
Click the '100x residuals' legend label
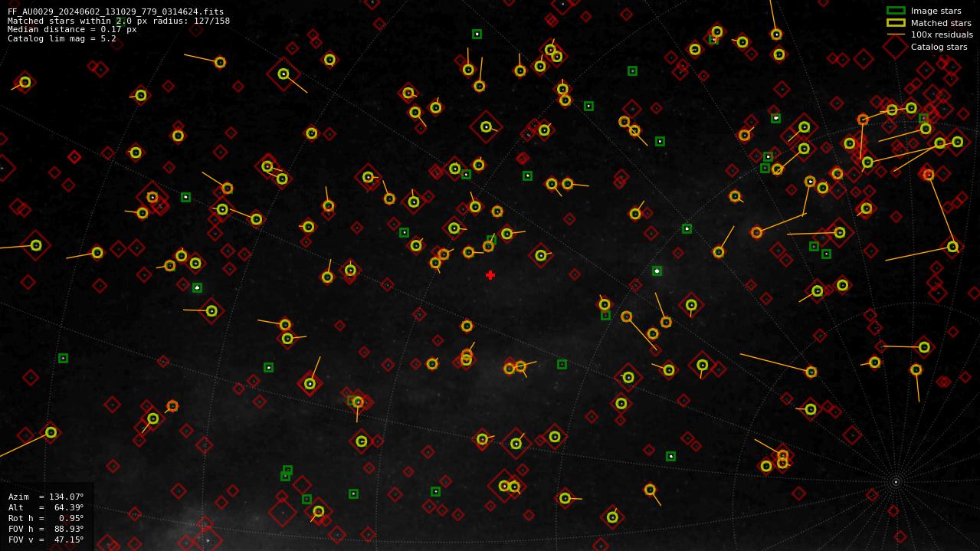coord(942,34)
